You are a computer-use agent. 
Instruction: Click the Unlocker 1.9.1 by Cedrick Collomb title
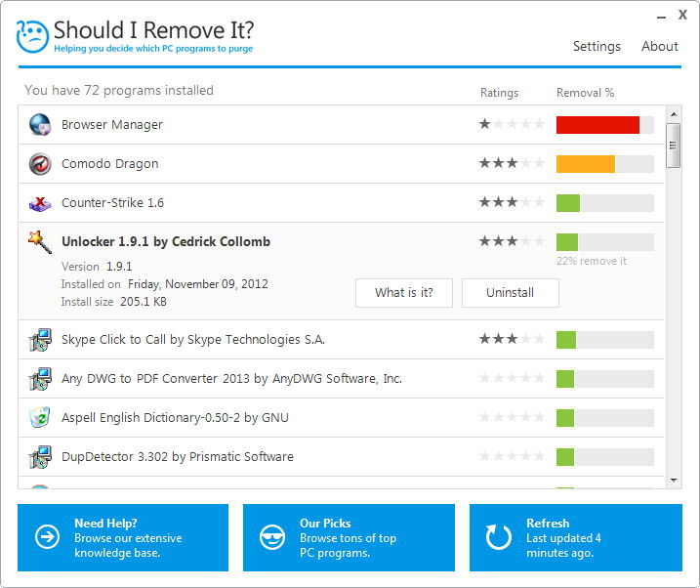(x=166, y=241)
